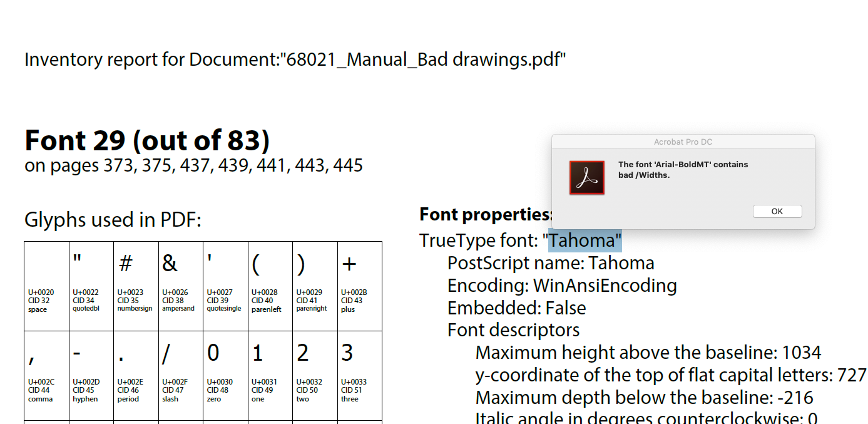
Task: Click the 'Italic angle in degrees counterclockwise' line
Action: (x=646, y=418)
